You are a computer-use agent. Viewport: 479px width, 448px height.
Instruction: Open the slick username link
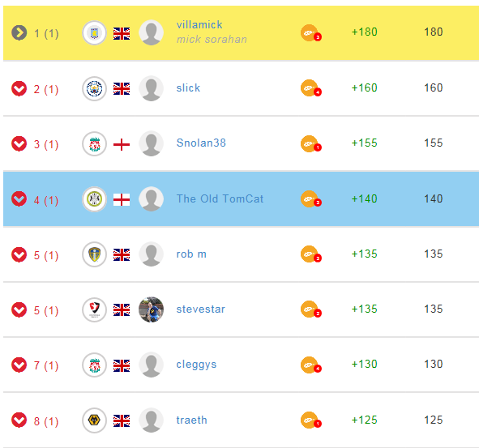click(x=188, y=88)
